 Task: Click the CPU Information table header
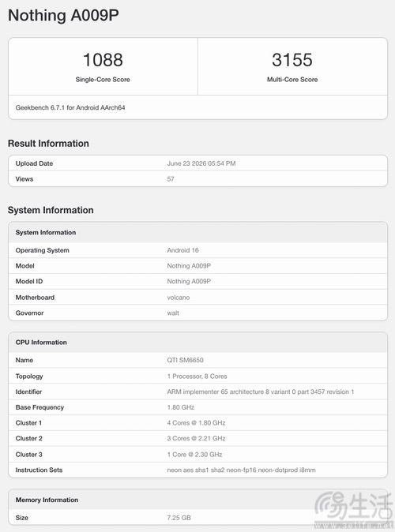[197, 343]
